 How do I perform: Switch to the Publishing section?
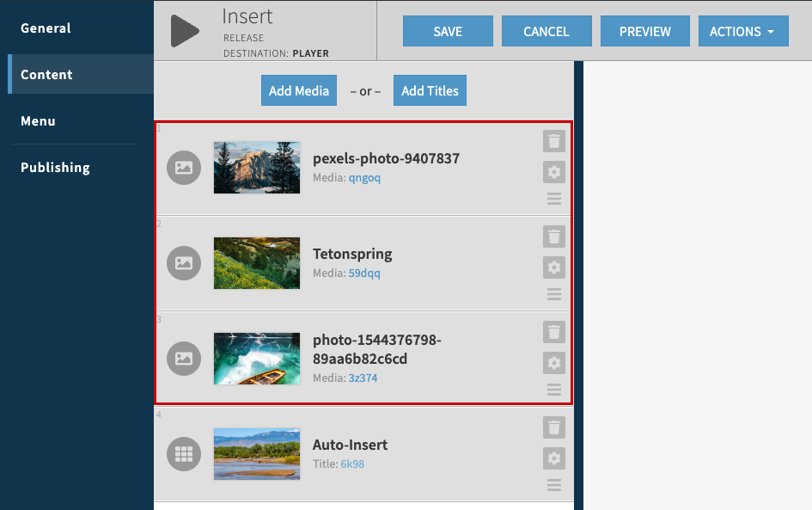coord(55,167)
